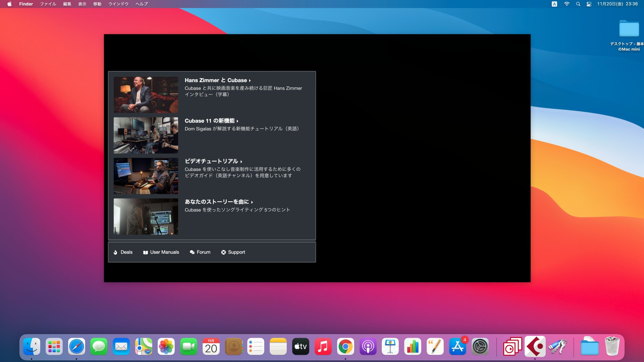
Task: Open the 移動 menu
Action: [x=97, y=4]
